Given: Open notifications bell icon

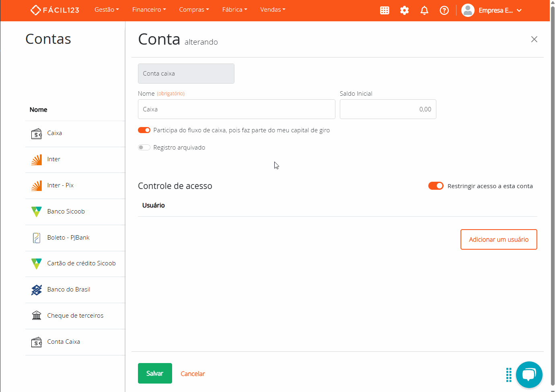Looking at the screenshot, I should pyautogui.click(x=424, y=10).
